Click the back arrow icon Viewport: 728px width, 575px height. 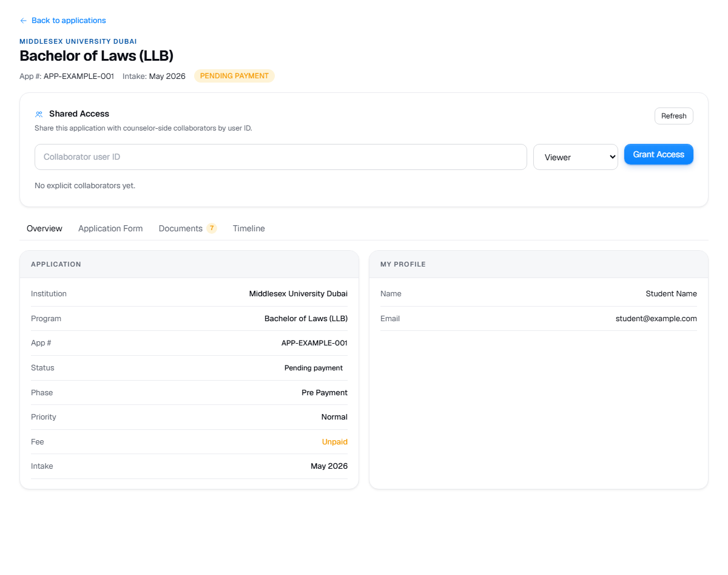point(24,21)
